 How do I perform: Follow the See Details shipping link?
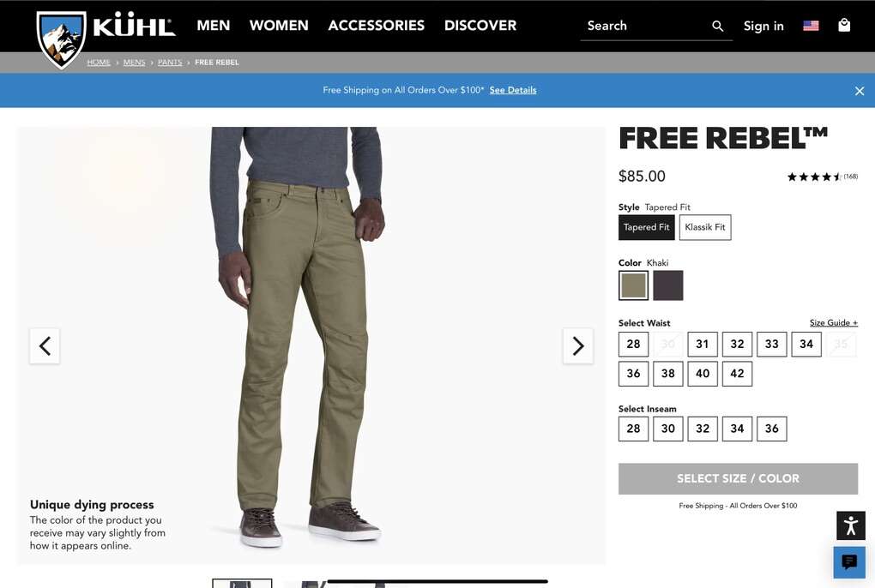pyautogui.click(x=513, y=90)
